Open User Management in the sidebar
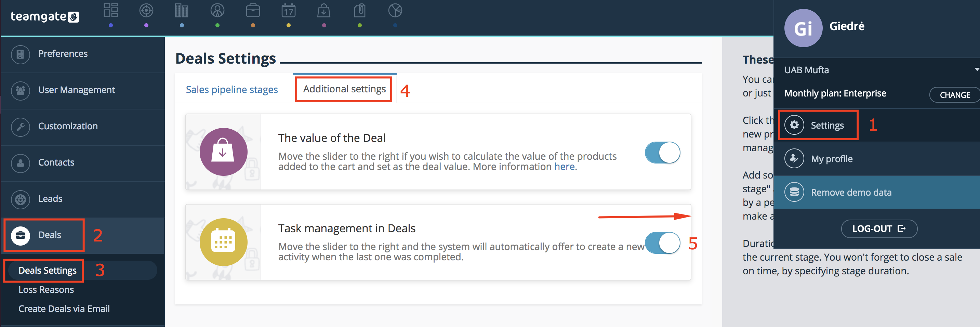 [82, 91]
